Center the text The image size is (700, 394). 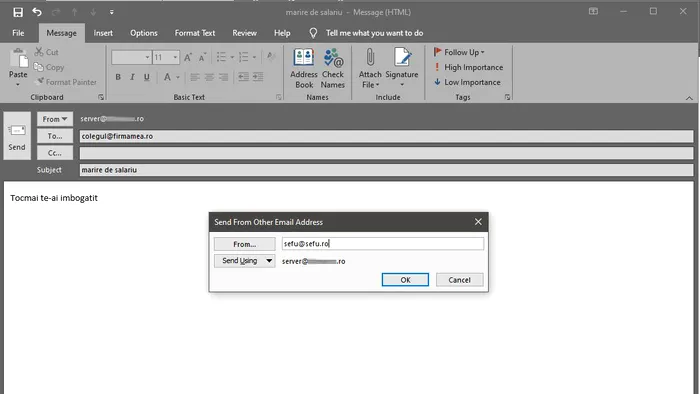209,77
